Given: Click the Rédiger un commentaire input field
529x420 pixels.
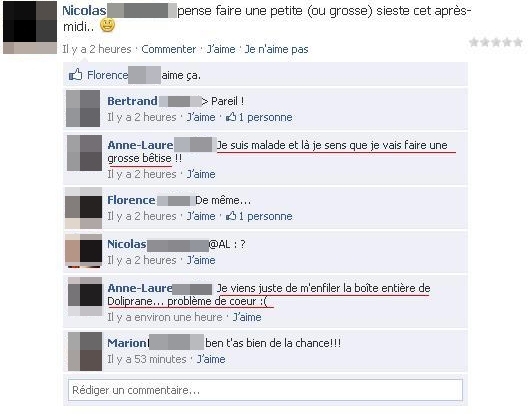Looking at the screenshot, I should click(x=265, y=390).
